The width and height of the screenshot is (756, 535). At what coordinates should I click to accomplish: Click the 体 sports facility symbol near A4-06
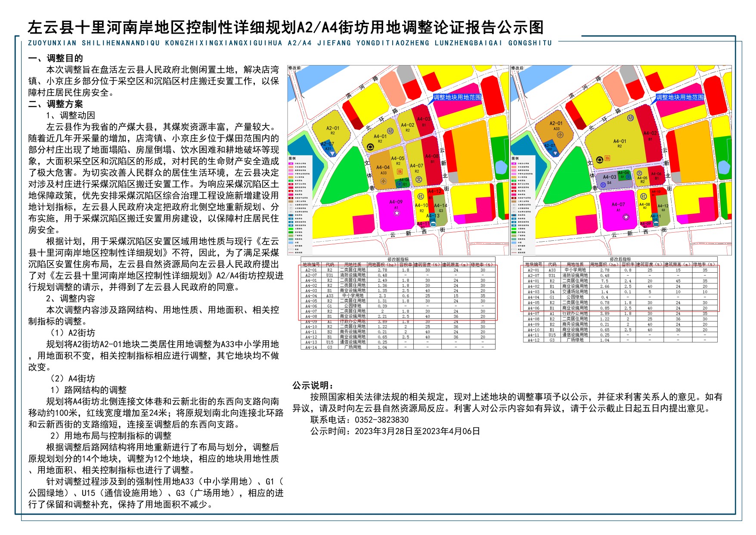(x=399, y=184)
